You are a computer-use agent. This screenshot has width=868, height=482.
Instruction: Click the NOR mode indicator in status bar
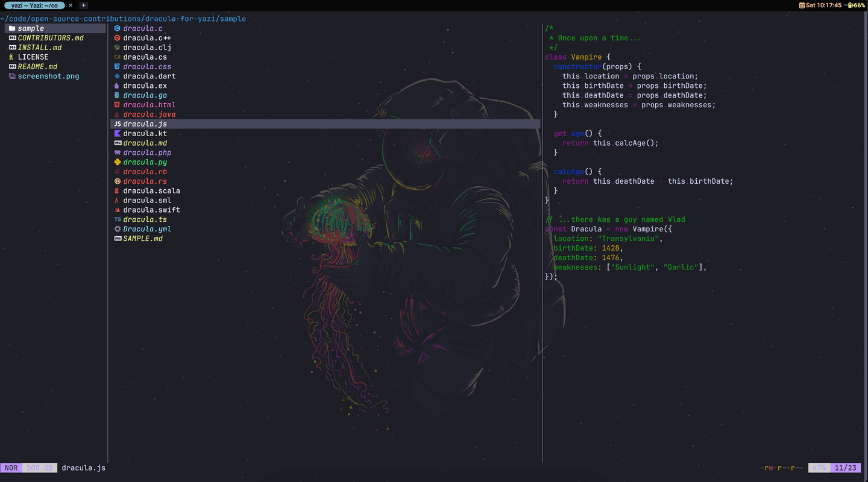(11, 468)
